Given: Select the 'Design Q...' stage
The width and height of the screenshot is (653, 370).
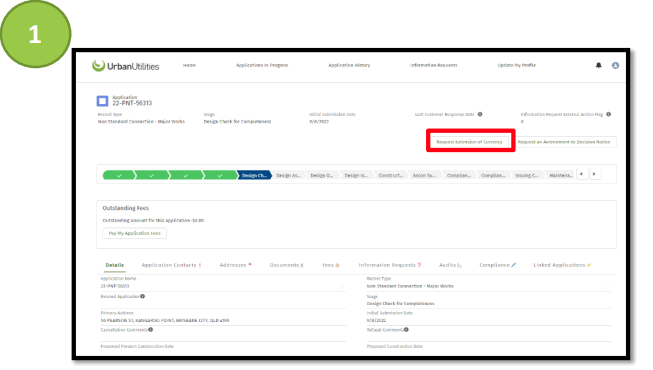Looking at the screenshot, I should tap(322, 175).
